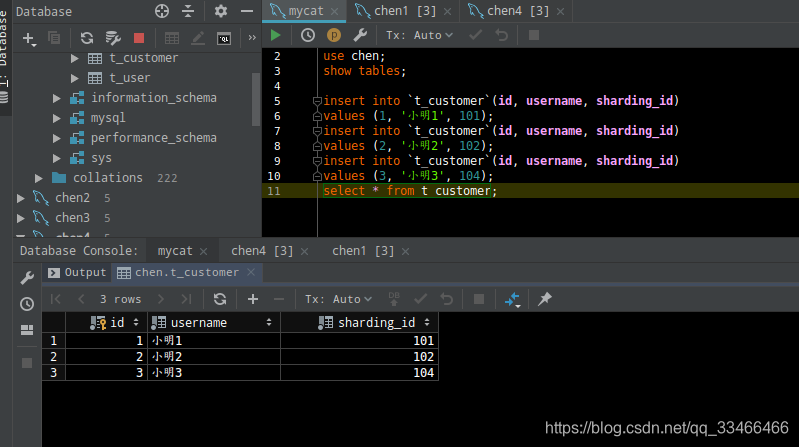The width and height of the screenshot is (799, 447).
Task: Open the Output tab
Action: (77, 273)
